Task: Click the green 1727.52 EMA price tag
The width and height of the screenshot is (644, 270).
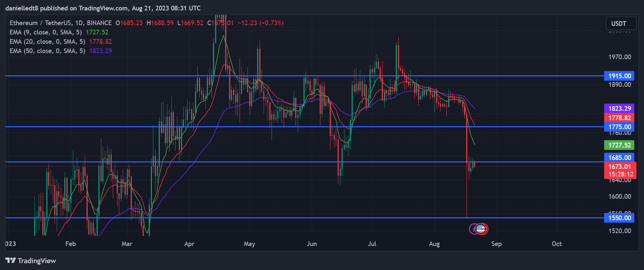Action: click(619, 145)
